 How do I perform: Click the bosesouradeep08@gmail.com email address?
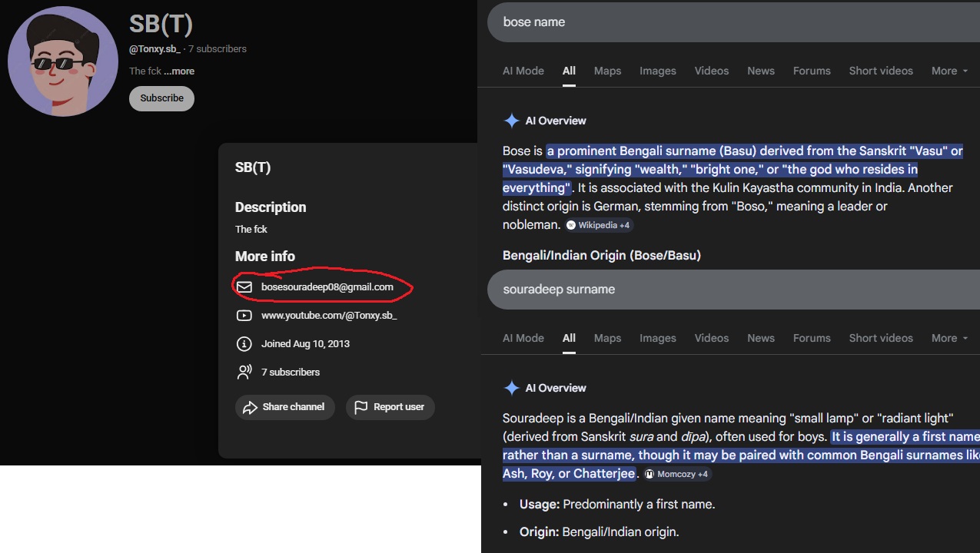point(327,287)
